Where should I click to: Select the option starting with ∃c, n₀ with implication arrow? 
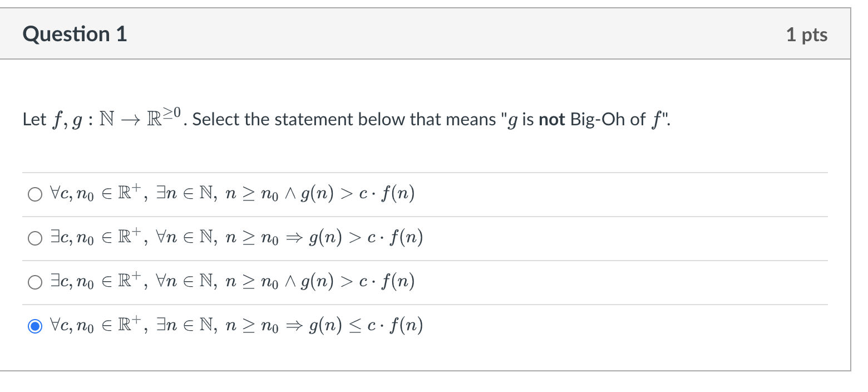34,238
